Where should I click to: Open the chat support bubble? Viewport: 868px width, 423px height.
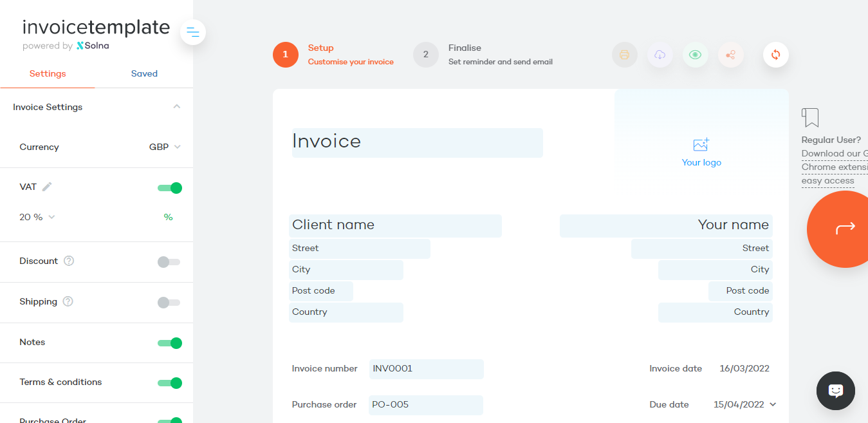coord(835,390)
